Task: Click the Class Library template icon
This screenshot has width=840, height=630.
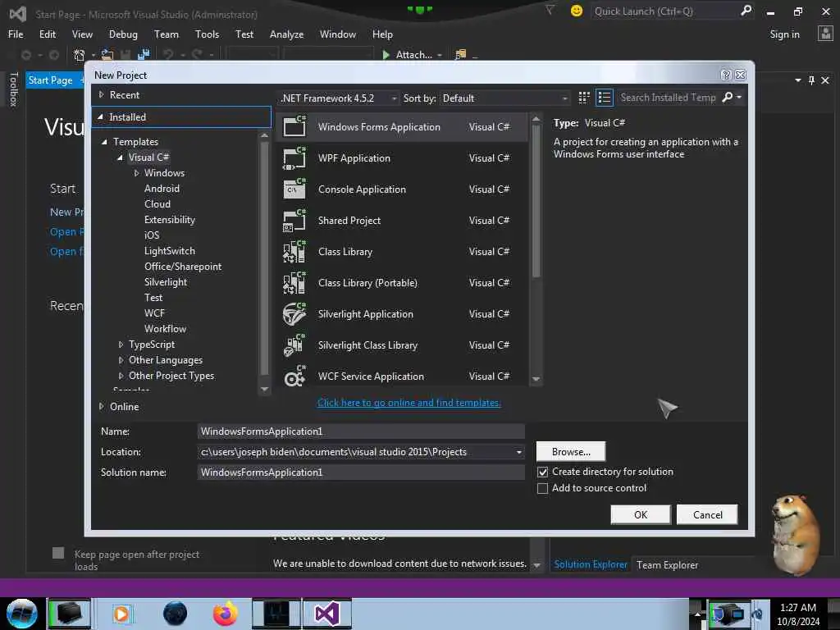Action: tap(294, 251)
